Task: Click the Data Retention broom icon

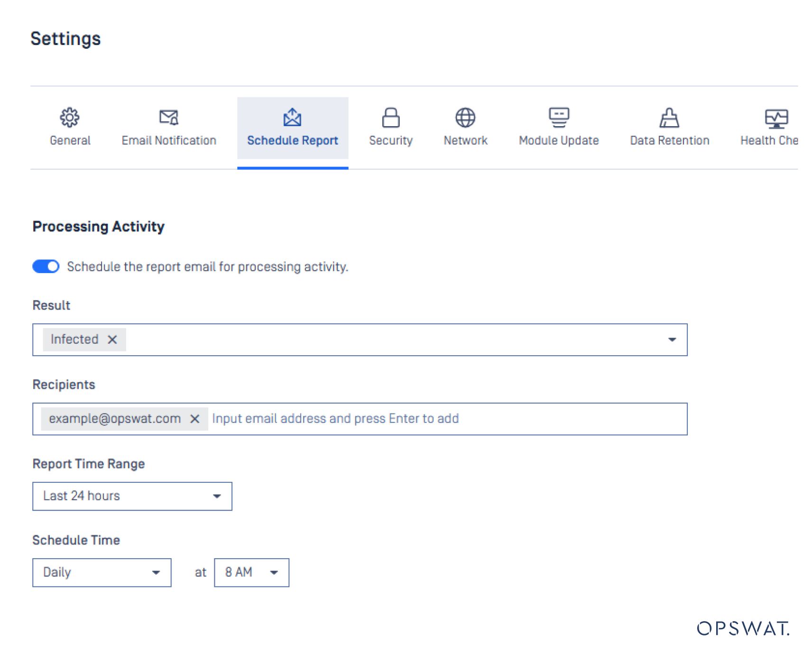Action: [x=669, y=118]
